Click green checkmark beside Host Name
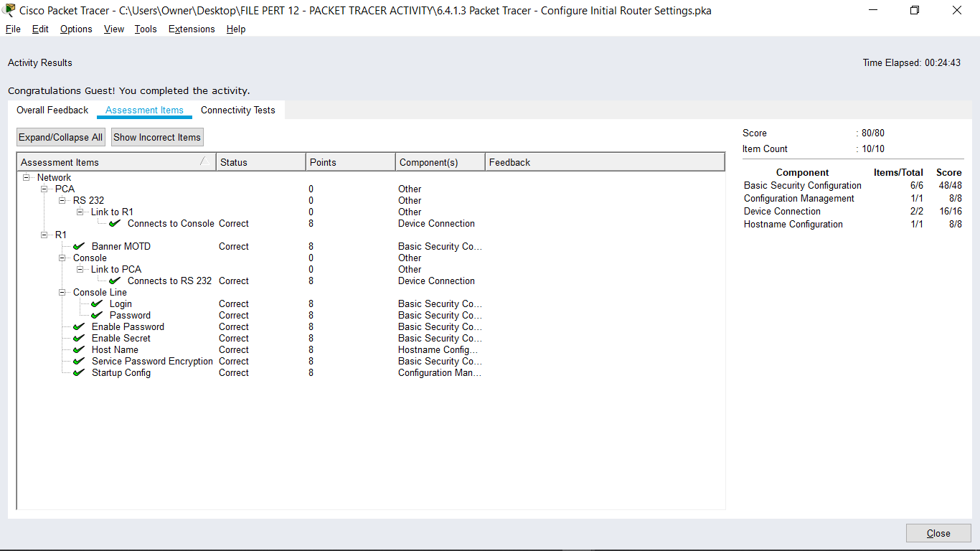 click(79, 349)
